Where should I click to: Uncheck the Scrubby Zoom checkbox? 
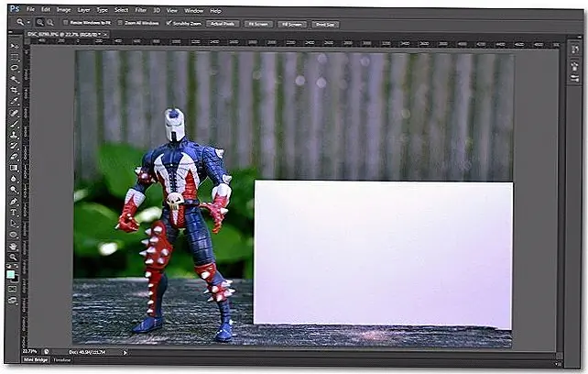[169, 23]
